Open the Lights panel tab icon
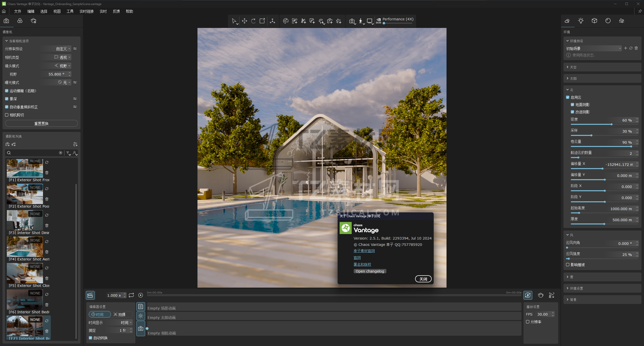The height and width of the screenshot is (346, 644). tap(581, 21)
